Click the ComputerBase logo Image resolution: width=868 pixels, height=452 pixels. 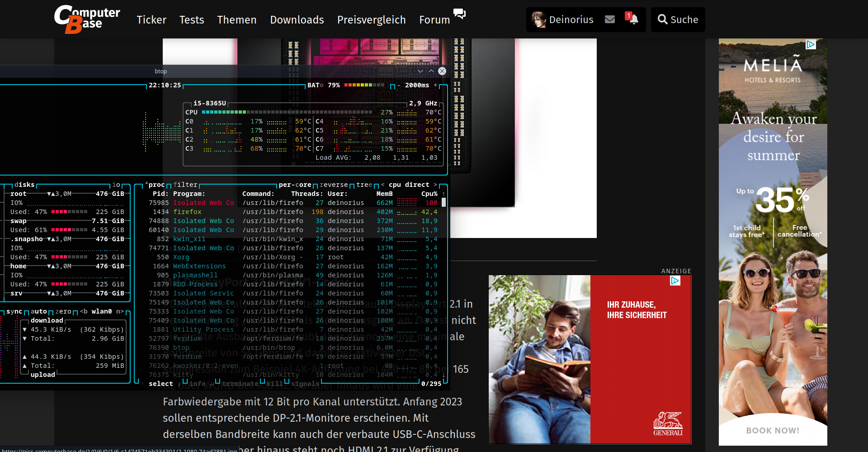[x=86, y=19]
